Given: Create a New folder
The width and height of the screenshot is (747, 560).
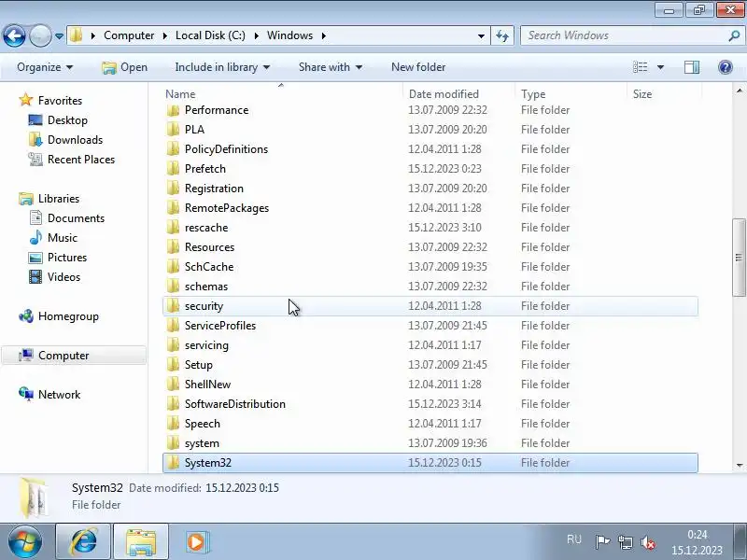Looking at the screenshot, I should (418, 67).
